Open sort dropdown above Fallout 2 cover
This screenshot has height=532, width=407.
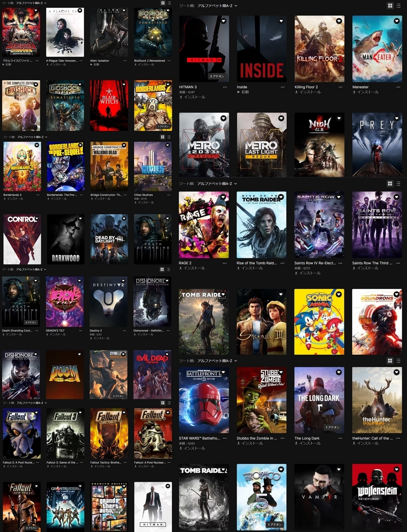click(x=31, y=403)
